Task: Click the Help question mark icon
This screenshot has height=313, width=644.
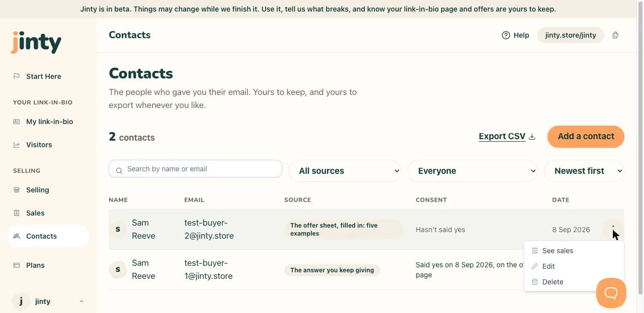Action: pos(506,35)
